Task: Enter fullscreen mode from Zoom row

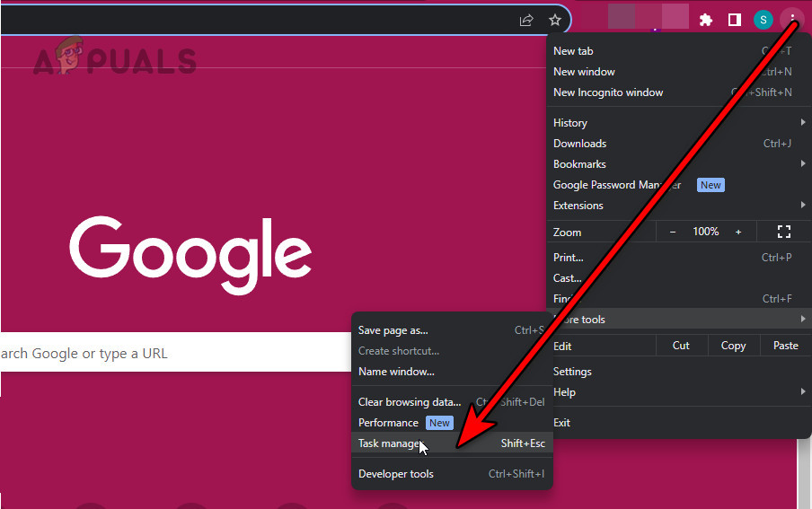Action: pos(784,232)
